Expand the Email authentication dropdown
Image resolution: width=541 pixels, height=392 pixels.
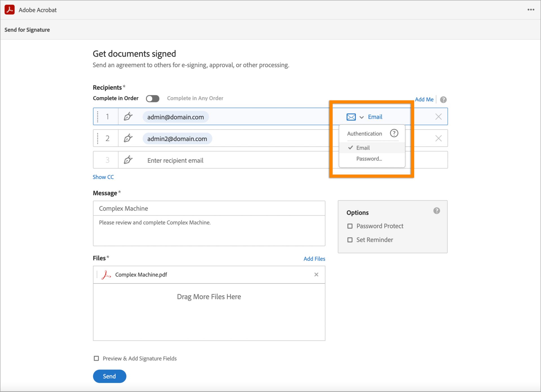(362, 117)
